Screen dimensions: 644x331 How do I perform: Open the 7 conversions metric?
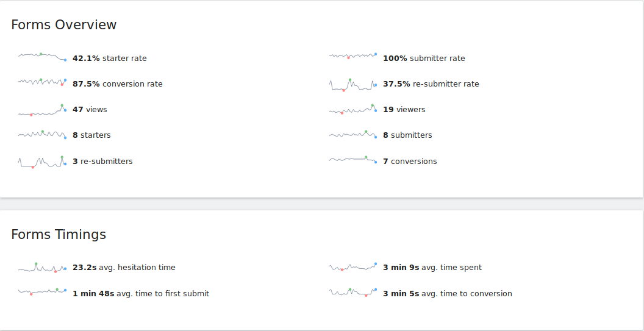click(410, 162)
